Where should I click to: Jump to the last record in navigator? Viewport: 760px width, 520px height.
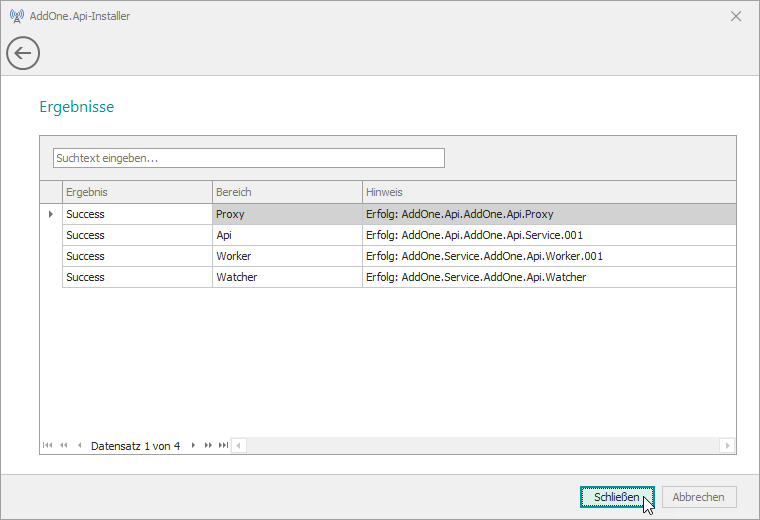[x=223, y=445]
